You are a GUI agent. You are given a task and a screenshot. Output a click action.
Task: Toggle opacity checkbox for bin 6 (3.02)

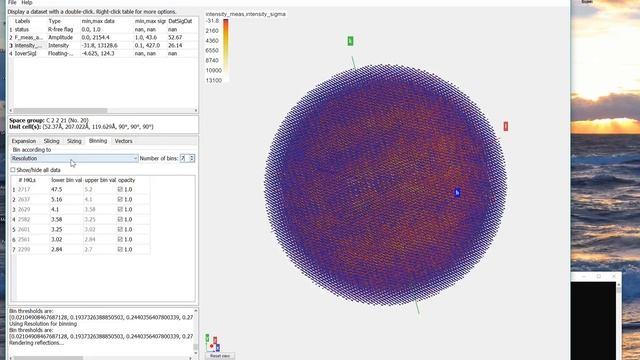tap(120, 240)
